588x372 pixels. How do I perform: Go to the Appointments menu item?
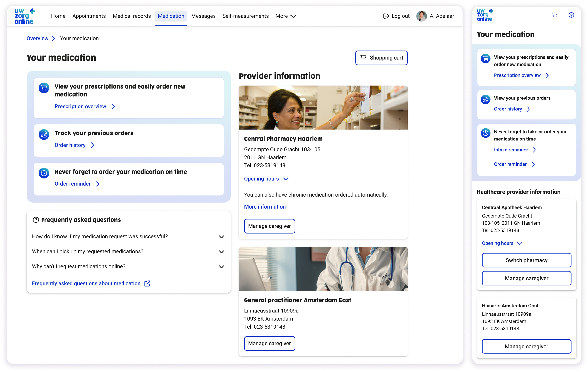tap(89, 16)
